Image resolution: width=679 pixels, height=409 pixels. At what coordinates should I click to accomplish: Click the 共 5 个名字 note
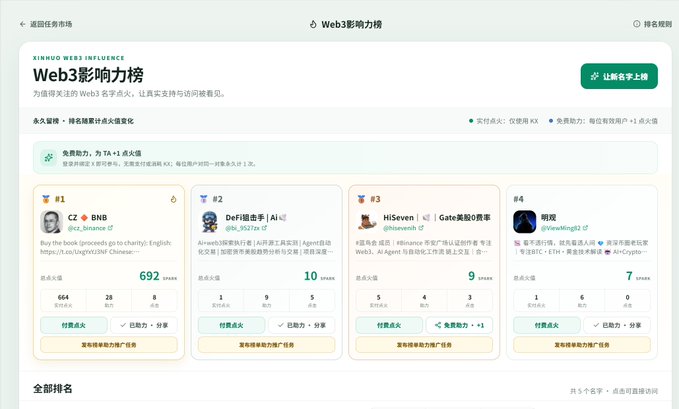(x=586, y=391)
